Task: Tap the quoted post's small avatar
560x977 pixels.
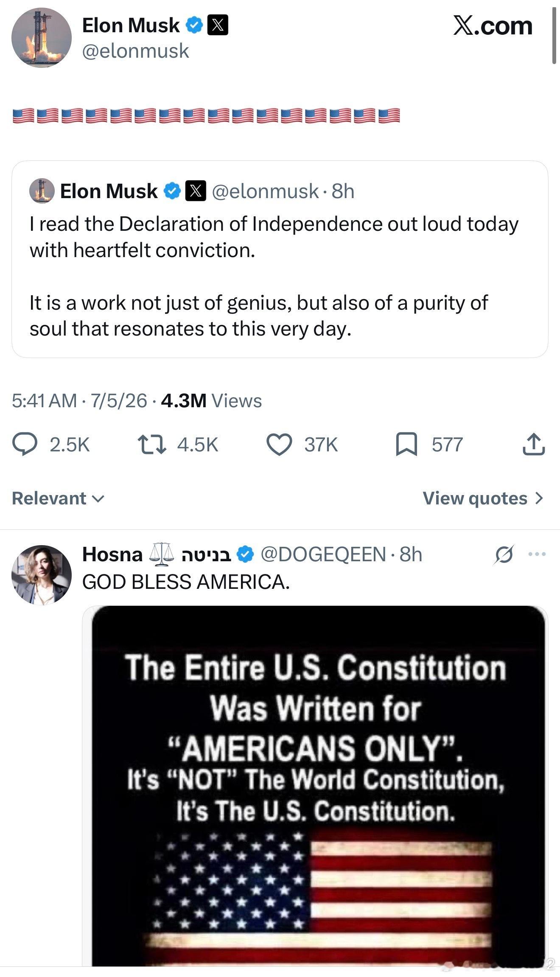Action: tap(42, 191)
